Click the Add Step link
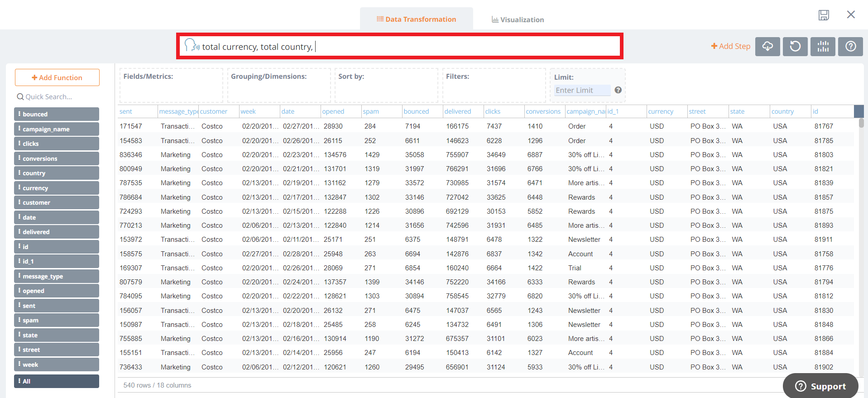 (x=730, y=46)
